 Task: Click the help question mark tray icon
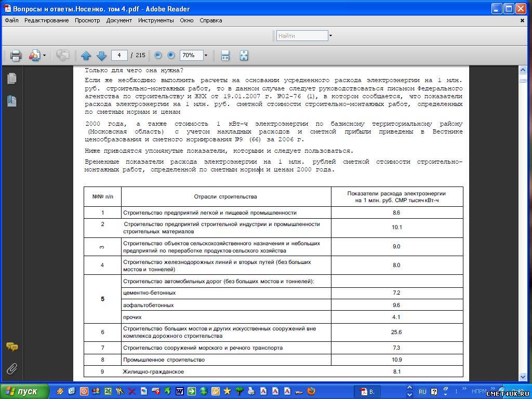tap(434, 392)
